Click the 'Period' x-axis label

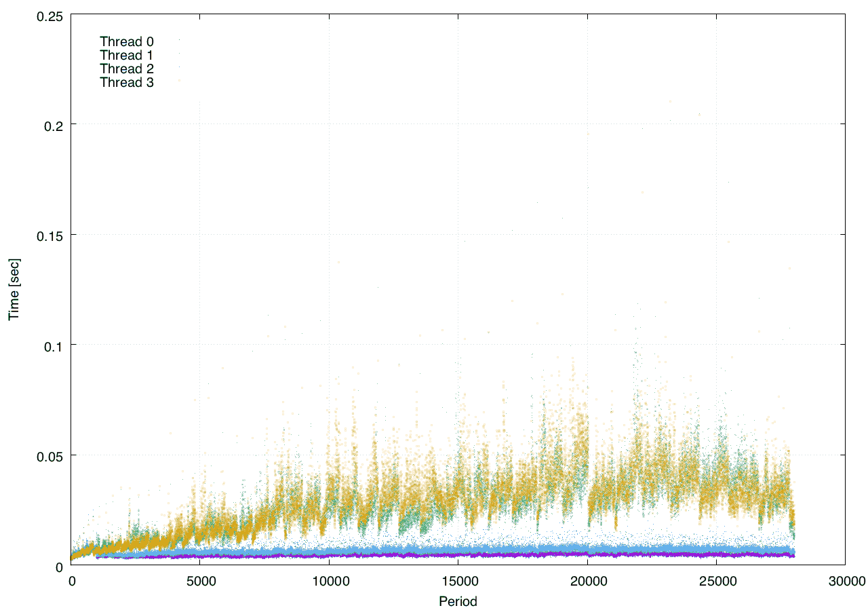[x=458, y=601]
